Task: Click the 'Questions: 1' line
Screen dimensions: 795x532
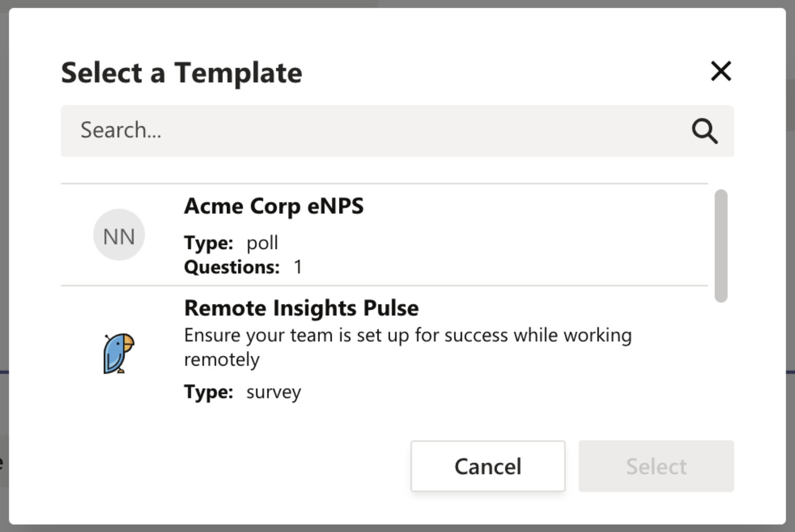Action: click(243, 267)
